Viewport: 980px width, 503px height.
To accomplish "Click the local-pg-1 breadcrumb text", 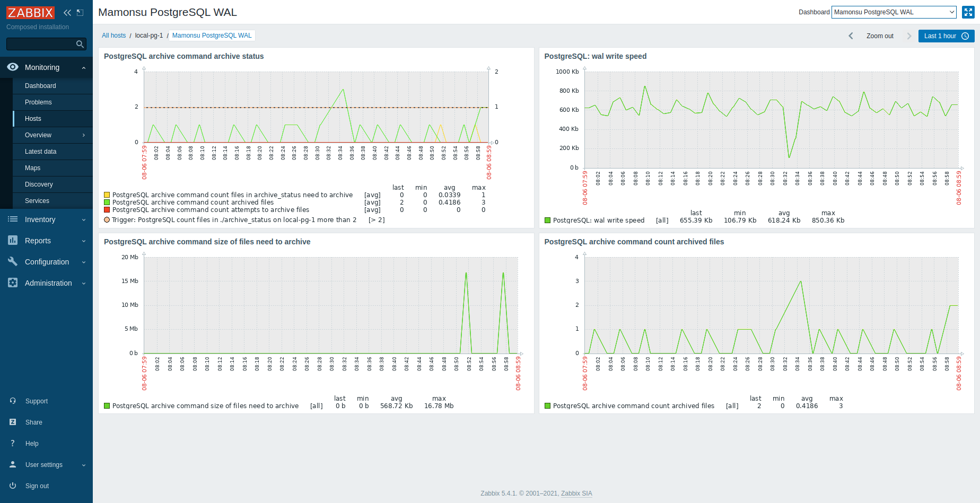I will coord(149,36).
